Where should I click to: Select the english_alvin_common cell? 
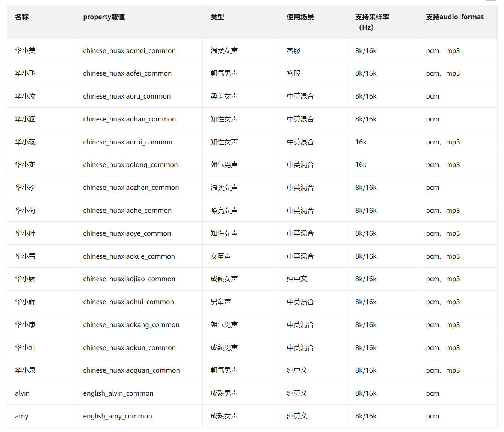point(118,393)
